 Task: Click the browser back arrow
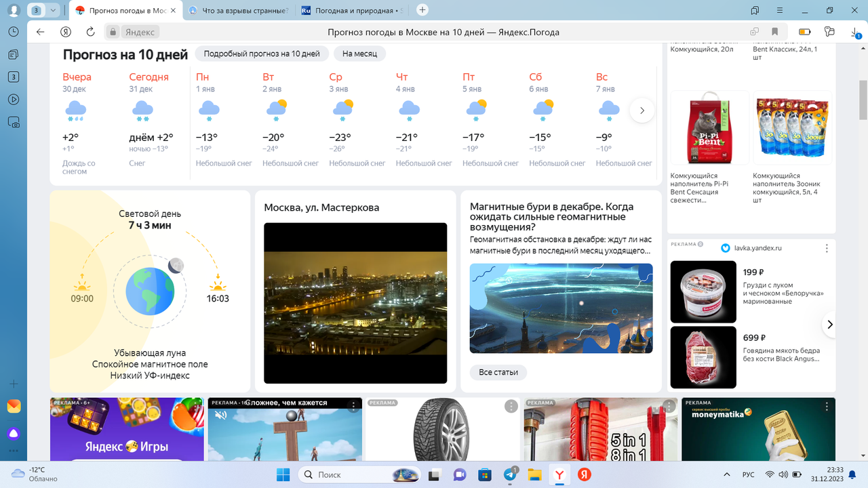[40, 32]
